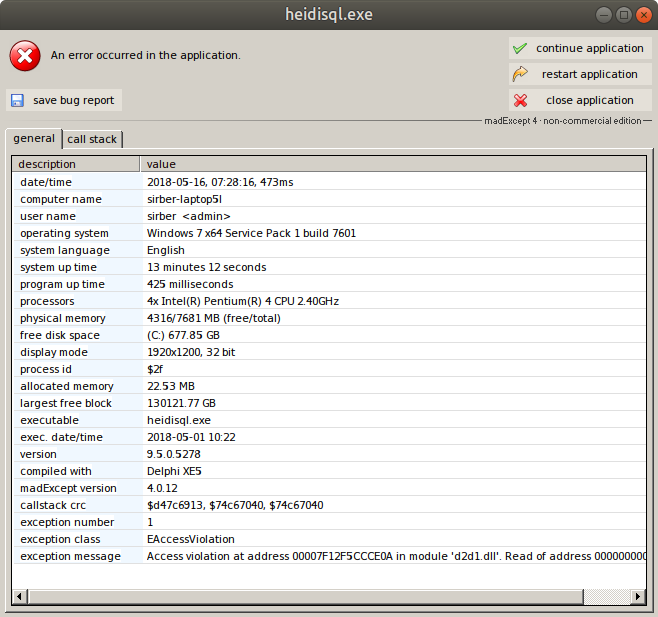Select value 13 minutes 12 seconds
Image resolution: width=658 pixels, height=617 pixels.
pyautogui.click(x=206, y=267)
